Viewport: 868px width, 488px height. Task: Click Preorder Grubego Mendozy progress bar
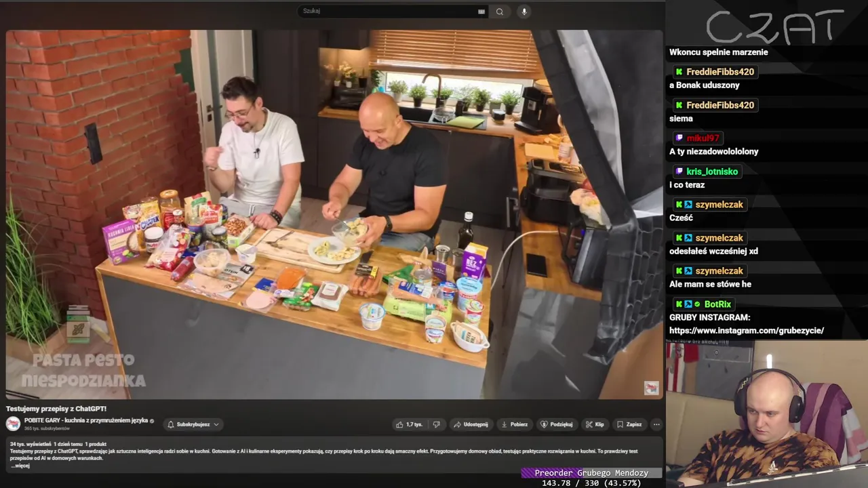tap(591, 473)
